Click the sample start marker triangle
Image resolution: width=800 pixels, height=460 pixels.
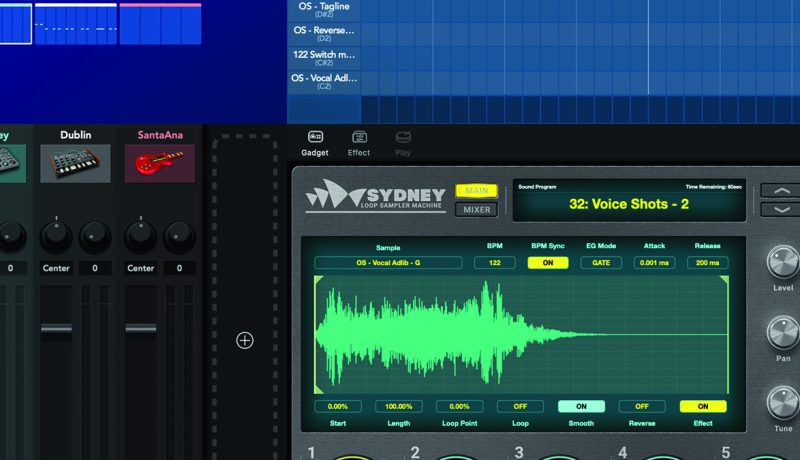click(x=318, y=280)
